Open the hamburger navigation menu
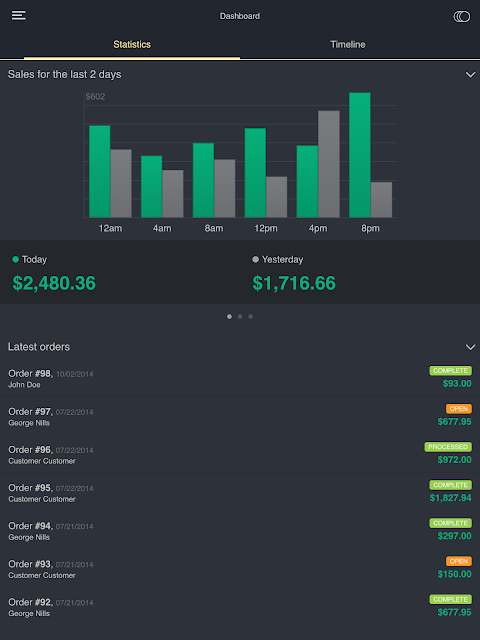Image resolution: width=480 pixels, height=640 pixels. pyautogui.click(x=18, y=16)
